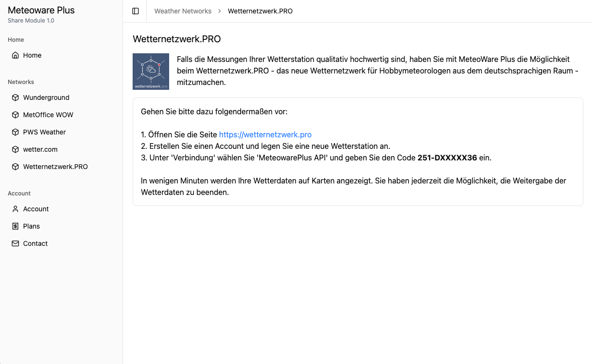Screen dimensions: 592x364
Task: Click the Wetternetzwerk.PRO cube icon in sidebar
Action: (x=15, y=167)
